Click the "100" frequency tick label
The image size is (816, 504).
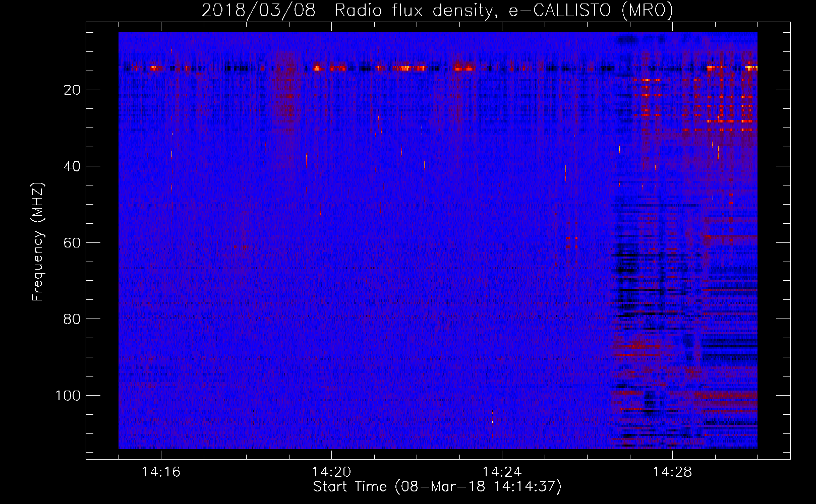[x=68, y=396]
